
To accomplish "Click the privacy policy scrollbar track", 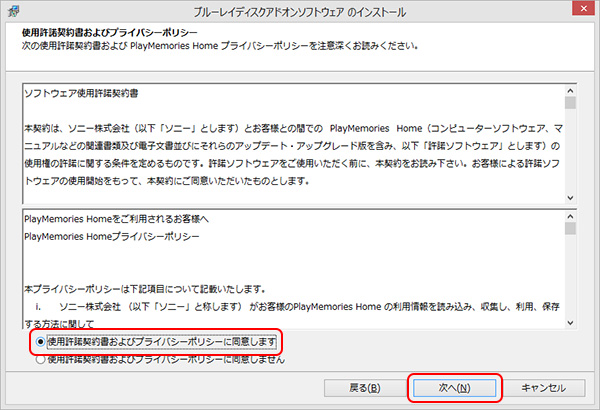I will [x=570, y=280].
